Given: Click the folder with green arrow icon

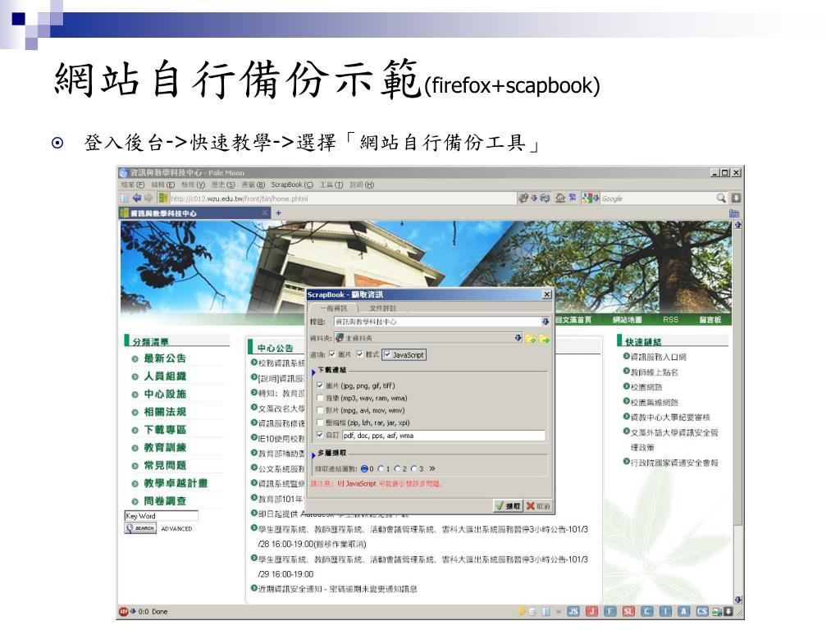Looking at the screenshot, I should pos(544,339).
